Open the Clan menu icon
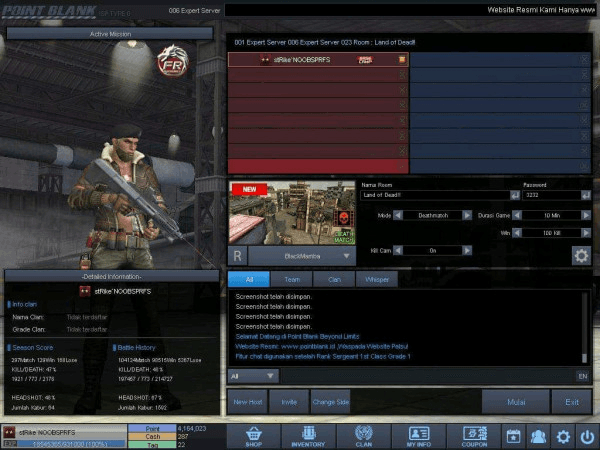 (363, 436)
